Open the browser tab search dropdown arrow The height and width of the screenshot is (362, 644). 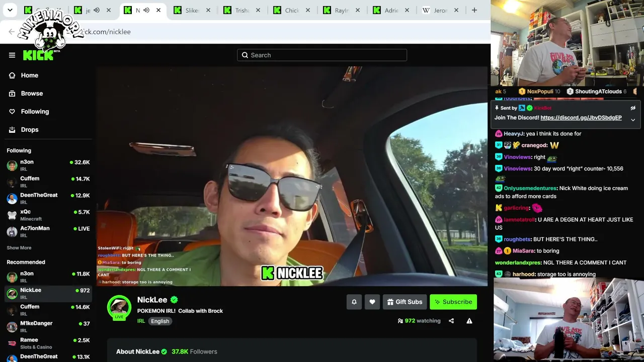[x=10, y=10]
